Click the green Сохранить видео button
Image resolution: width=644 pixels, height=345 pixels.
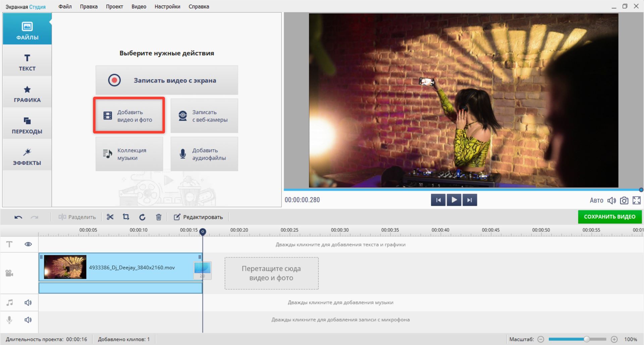[609, 217]
